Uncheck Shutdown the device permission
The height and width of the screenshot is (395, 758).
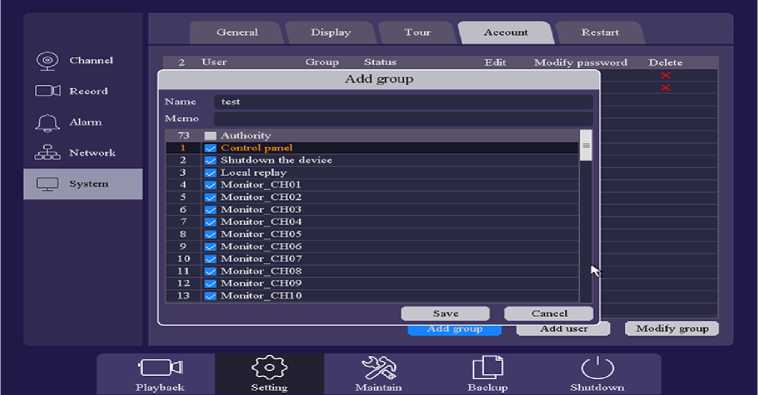pyautogui.click(x=210, y=161)
